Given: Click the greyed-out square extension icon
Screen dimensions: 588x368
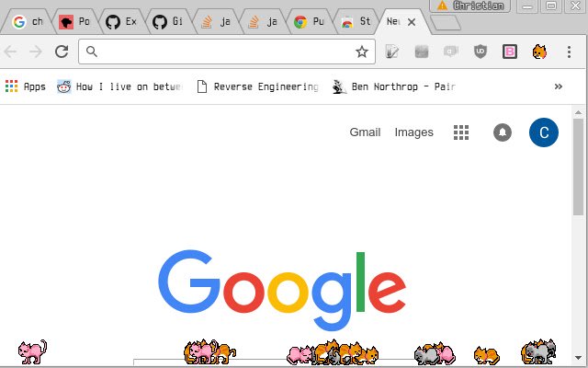Looking at the screenshot, I should [422, 52].
